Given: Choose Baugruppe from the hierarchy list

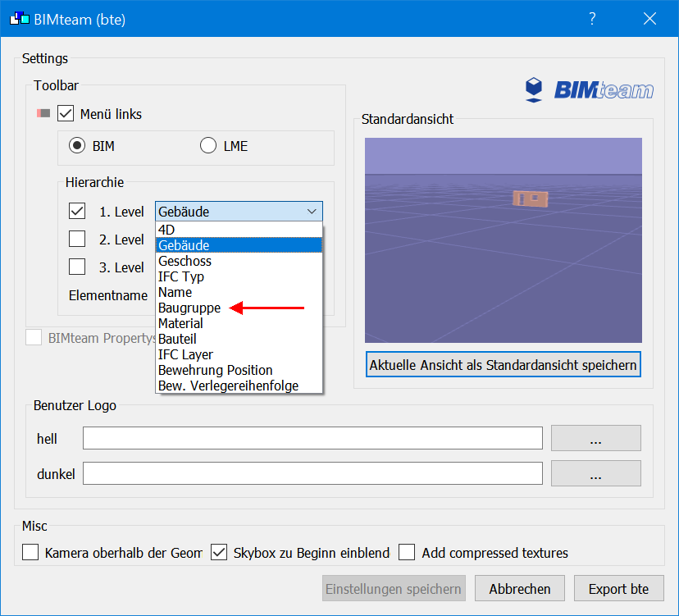Looking at the screenshot, I should tap(239, 308).
